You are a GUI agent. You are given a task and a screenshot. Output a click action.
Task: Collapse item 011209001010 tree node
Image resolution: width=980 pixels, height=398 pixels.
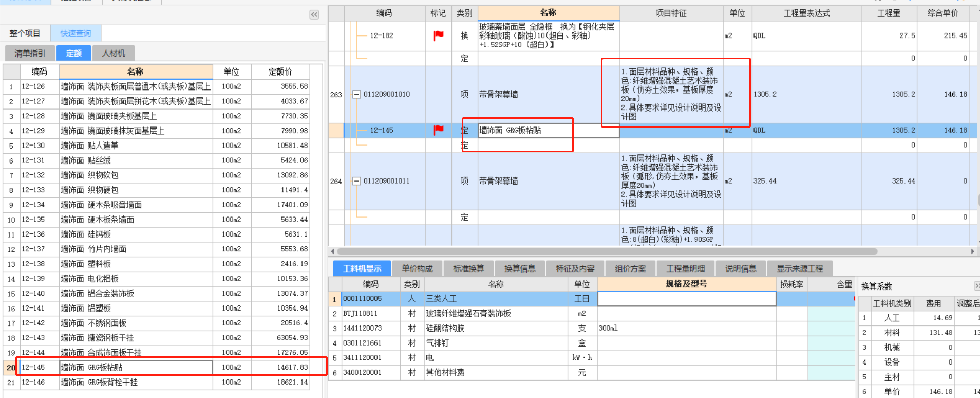[356, 94]
